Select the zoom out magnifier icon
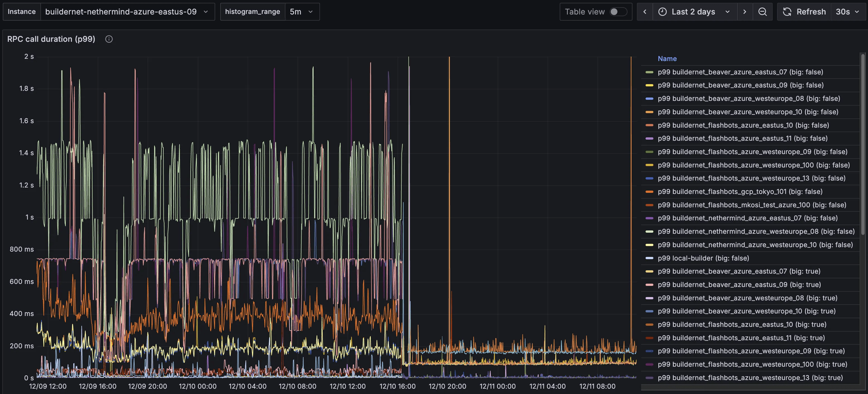Image resolution: width=868 pixels, height=394 pixels. click(763, 11)
